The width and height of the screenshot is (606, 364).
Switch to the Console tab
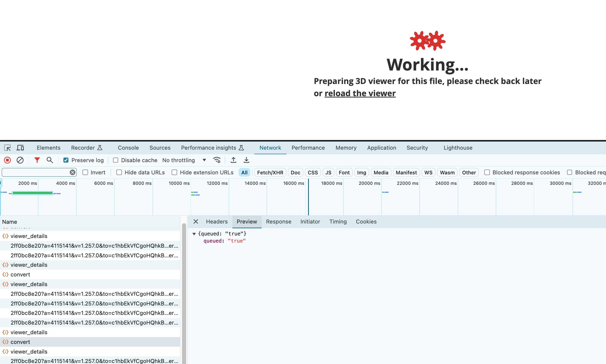coord(128,148)
